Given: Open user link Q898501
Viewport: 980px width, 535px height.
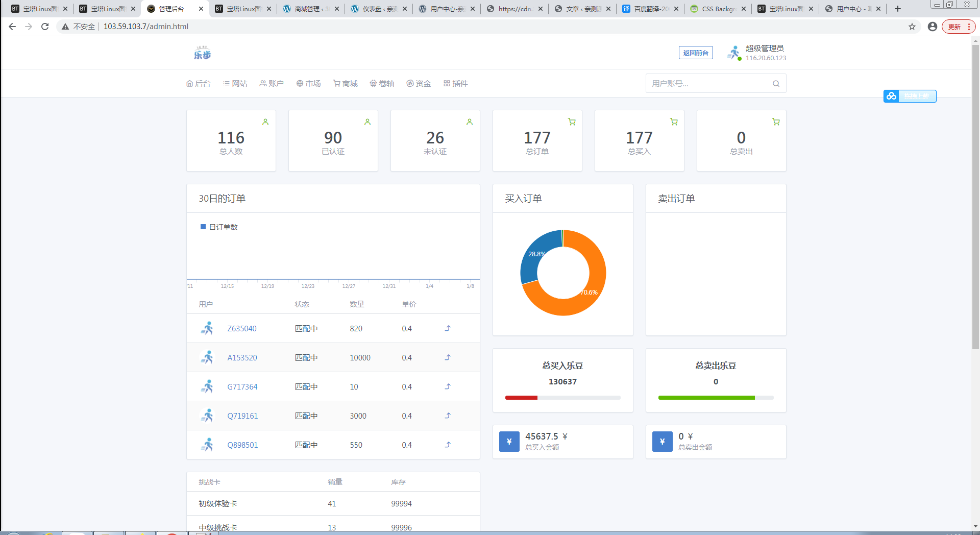Looking at the screenshot, I should pyautogui.click(x=243, y=445).
